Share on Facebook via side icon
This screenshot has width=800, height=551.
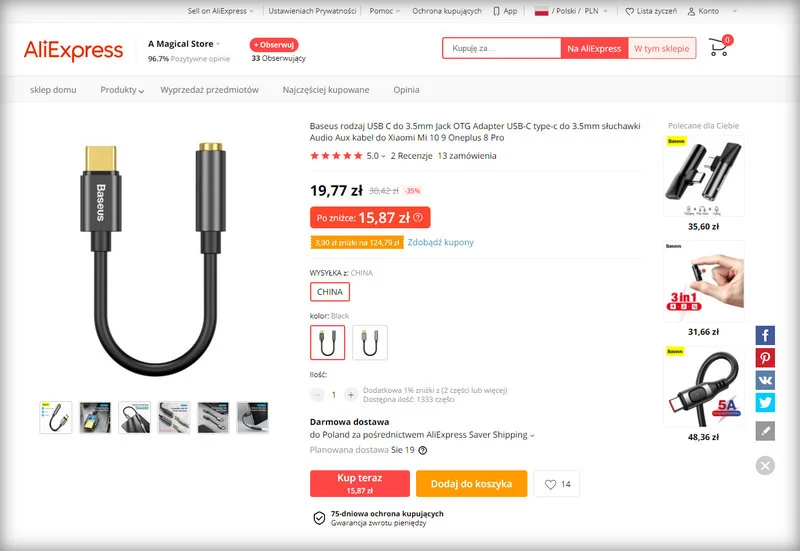765,336
